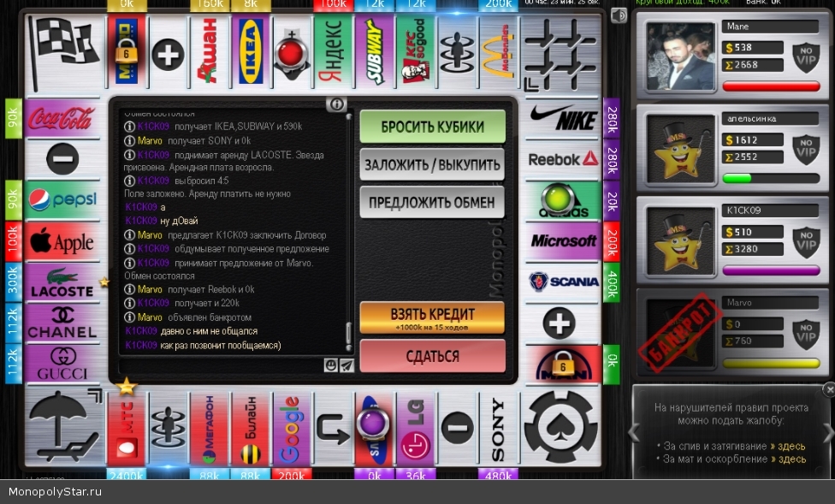Select the LACOSTE board cell
The height and width of the screenshot is (504, 835).
62,282
